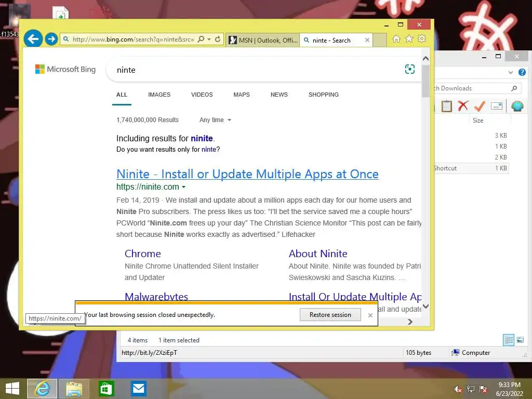The width and height of the screenshot is (532, 399).
Task: Open the Explorer Help question mark
Action: point(522,72)
